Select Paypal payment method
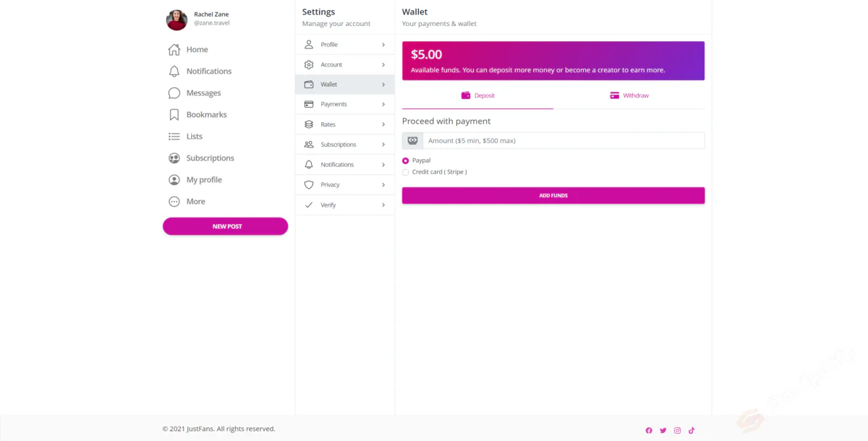The image size is (868, 441). [x=406, y=160]
